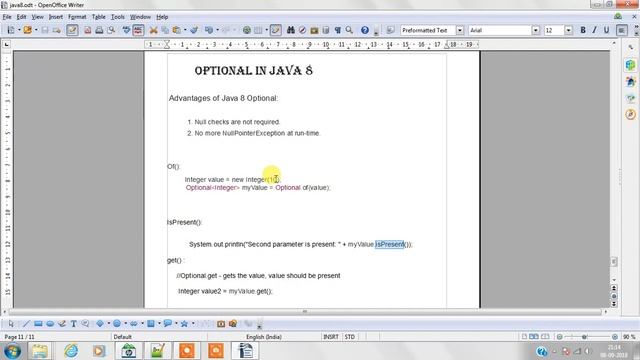Click the Copy icon
Image resolution: width=640 pixels, height=360 pixels.
tap(165, 30)
